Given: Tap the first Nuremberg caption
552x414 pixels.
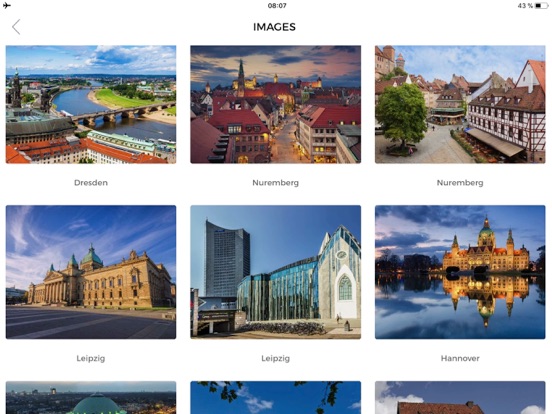Looking at the screenshot, I should pyautogui.click(x=276, y=183).
